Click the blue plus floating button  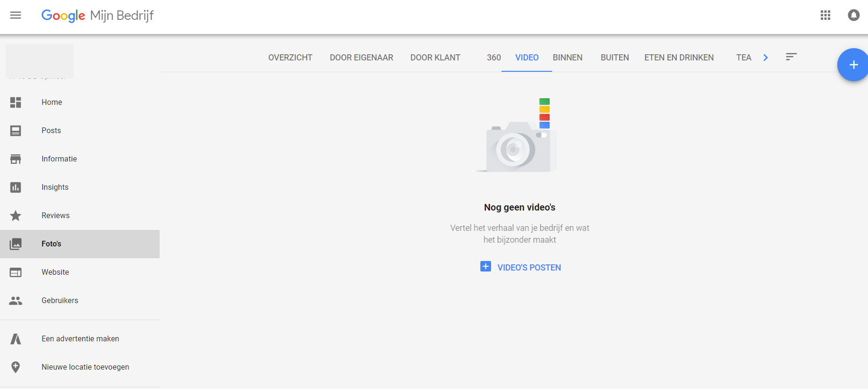(x=853, y=65)
